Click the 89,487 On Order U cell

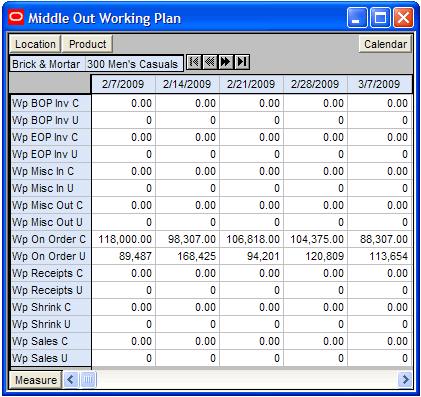point(123,256)
